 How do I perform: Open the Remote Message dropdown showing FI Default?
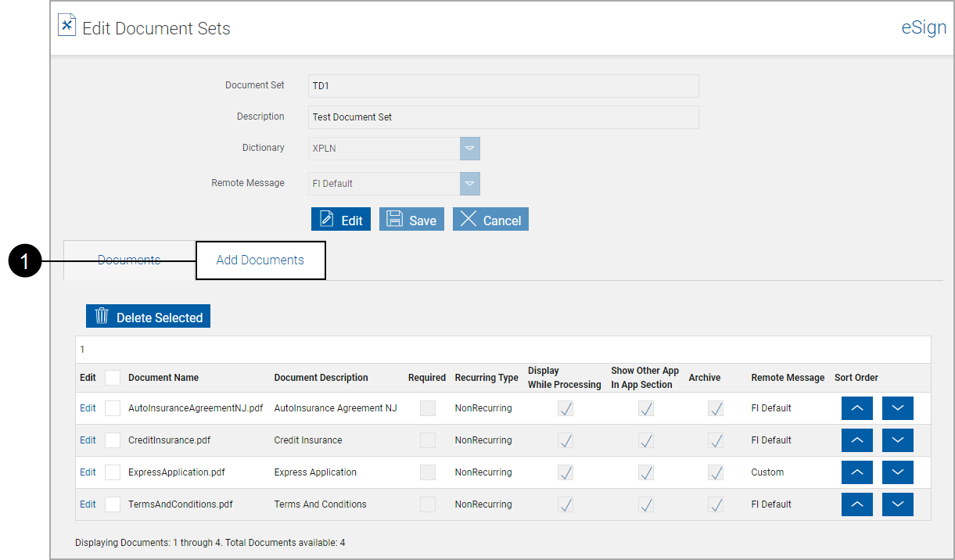(x=470, y=182)
